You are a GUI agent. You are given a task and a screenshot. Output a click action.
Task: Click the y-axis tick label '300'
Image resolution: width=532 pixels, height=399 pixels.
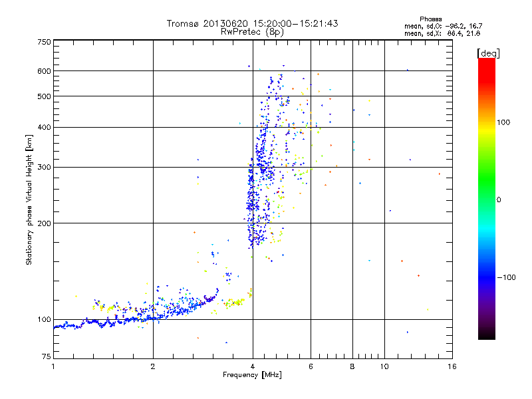(44, 168)
